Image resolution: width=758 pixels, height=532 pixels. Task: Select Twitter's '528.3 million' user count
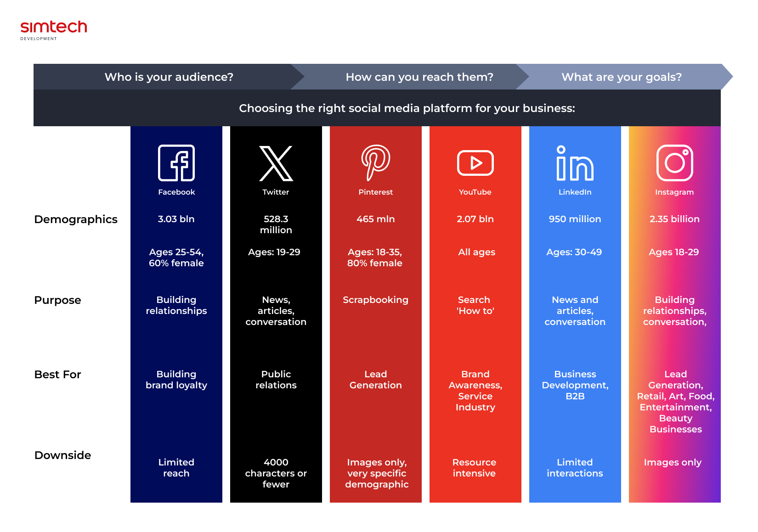coord(276,224)
